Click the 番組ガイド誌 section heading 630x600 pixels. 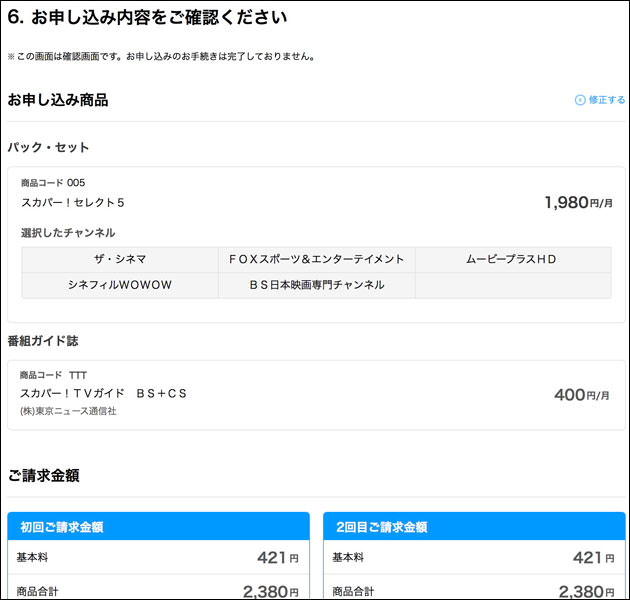pos(43,341)
